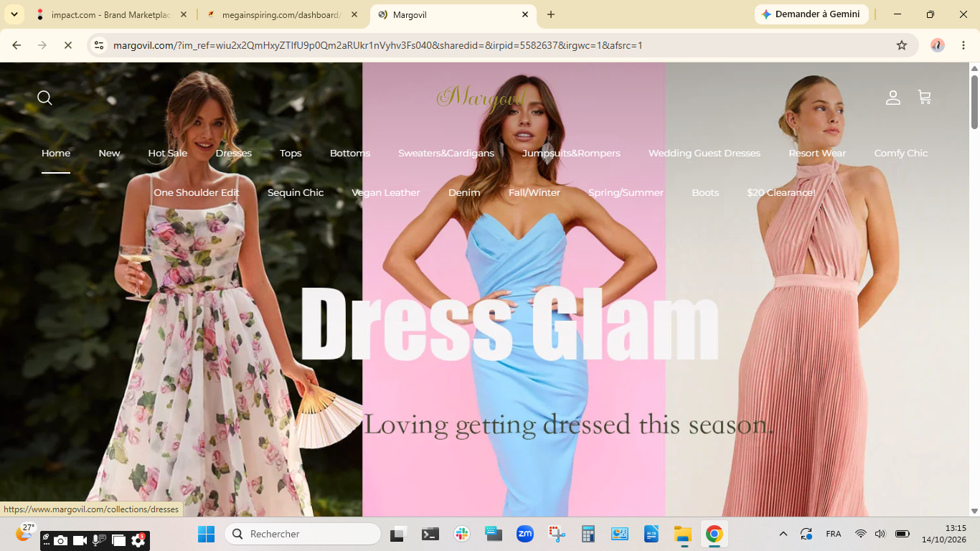
Task: Open the Chrome profile avatar
Action: 938,45
